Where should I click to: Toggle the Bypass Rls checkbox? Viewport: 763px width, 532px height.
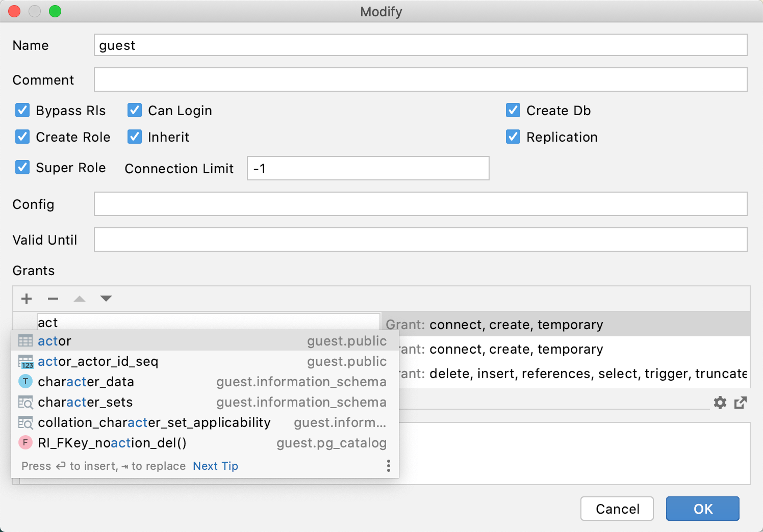[22, 110]
